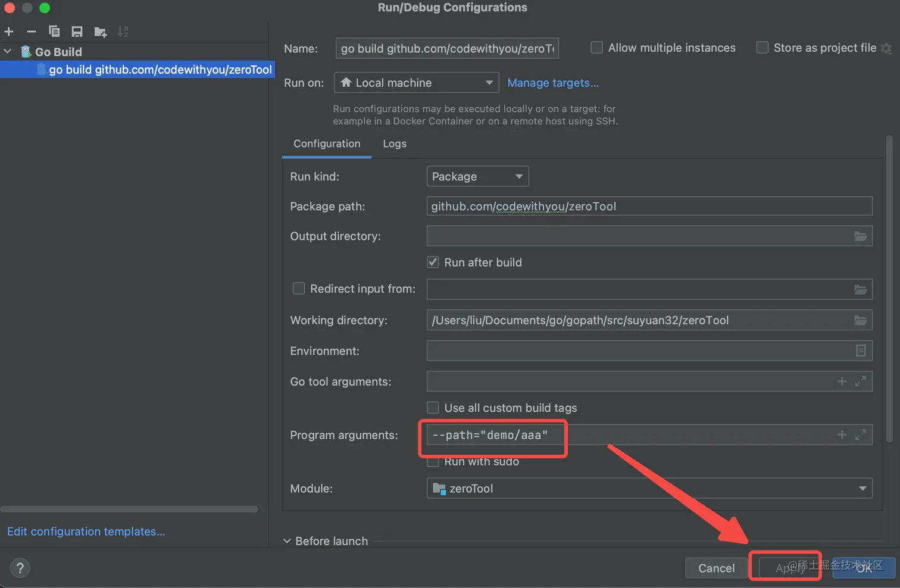
Task: Switch to the Logs tab
Action: pyautogui.click(x=395, y=144)
